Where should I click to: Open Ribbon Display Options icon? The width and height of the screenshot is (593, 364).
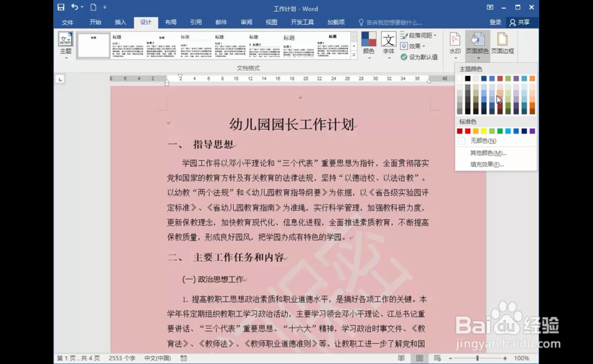pyautogui.click(x=490, y=7)
